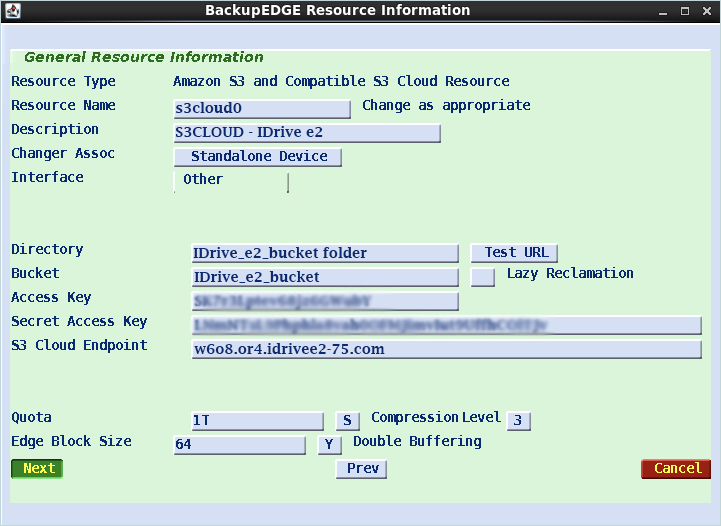
Task: Edit the Bucket field IDrive_e2_bucket
Action: [325, 277]
